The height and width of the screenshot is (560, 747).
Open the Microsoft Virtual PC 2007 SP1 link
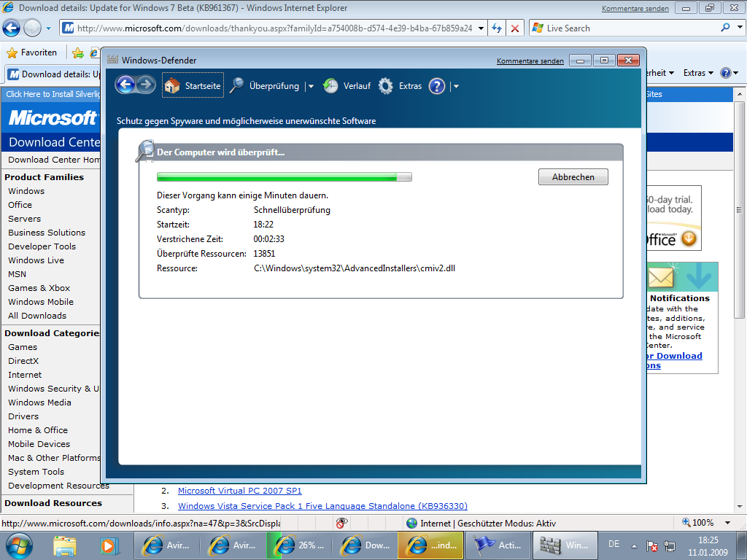tap(239, 491)
